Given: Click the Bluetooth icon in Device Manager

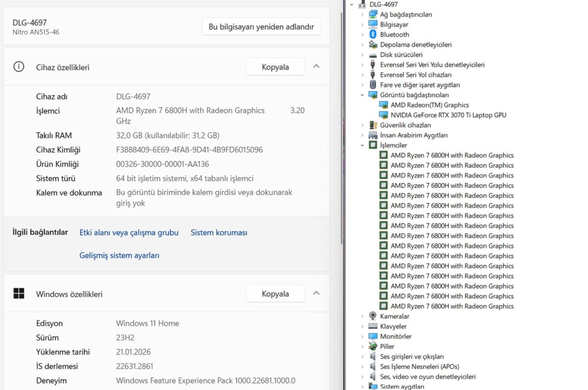Looking at the screenshot, I should tap(373, 34).
